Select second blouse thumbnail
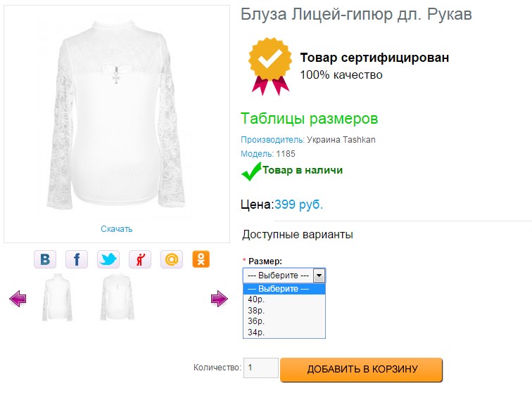The image size is (532, 395). (118, 298)
